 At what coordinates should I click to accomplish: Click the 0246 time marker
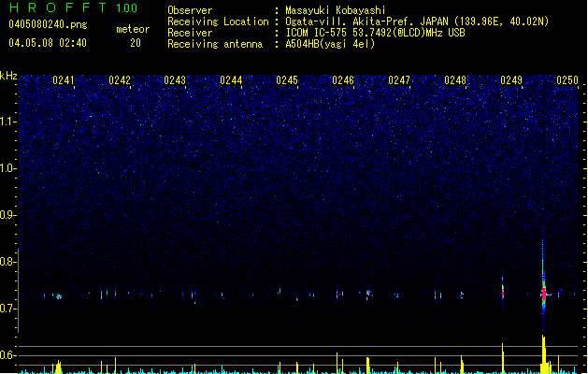click(x=343, y=80)
